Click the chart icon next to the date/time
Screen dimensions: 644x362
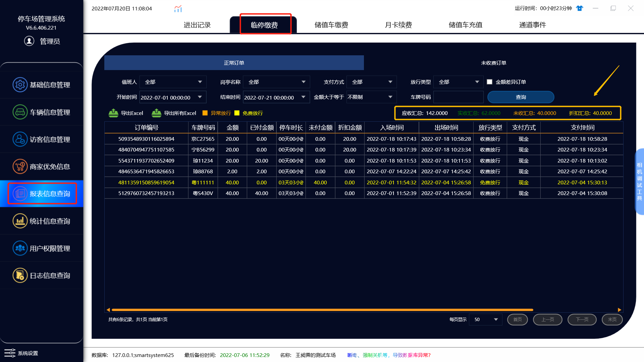click(x=178, y=9)
